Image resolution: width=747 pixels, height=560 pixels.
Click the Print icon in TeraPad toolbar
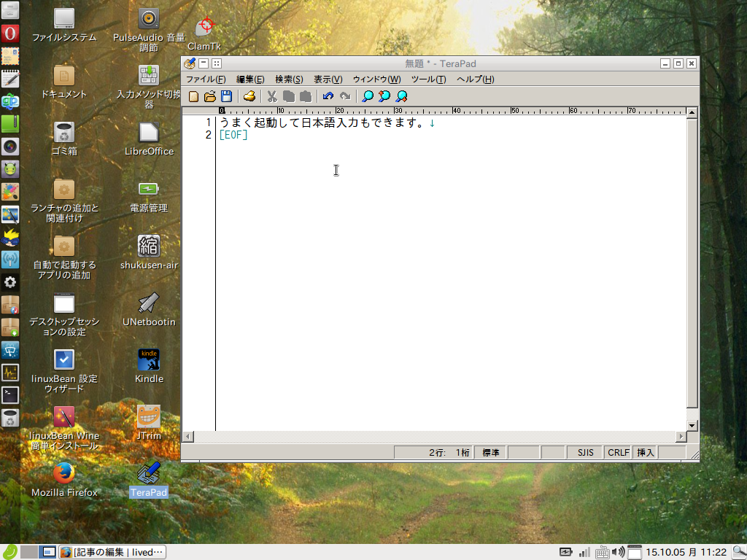click(x=249, y=96)
